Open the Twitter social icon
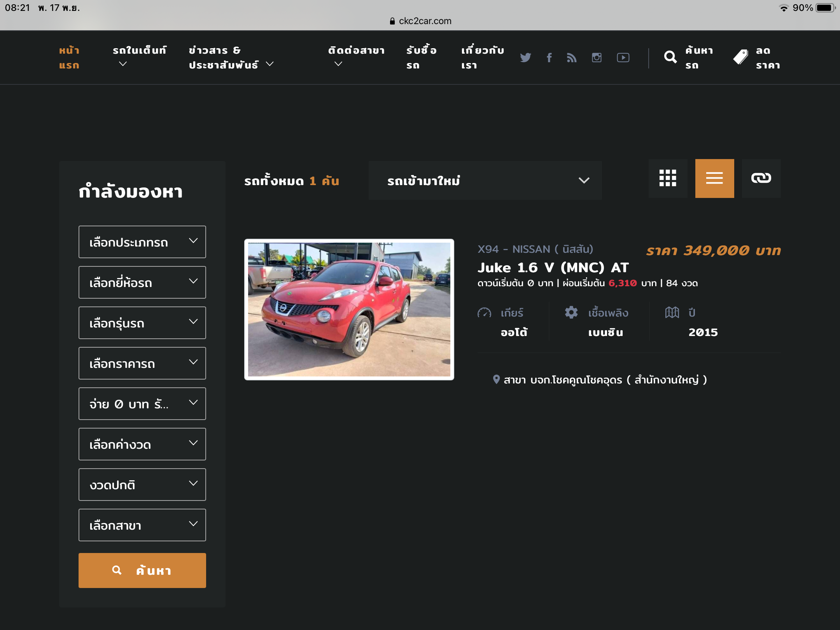 [x=525, y=58]
